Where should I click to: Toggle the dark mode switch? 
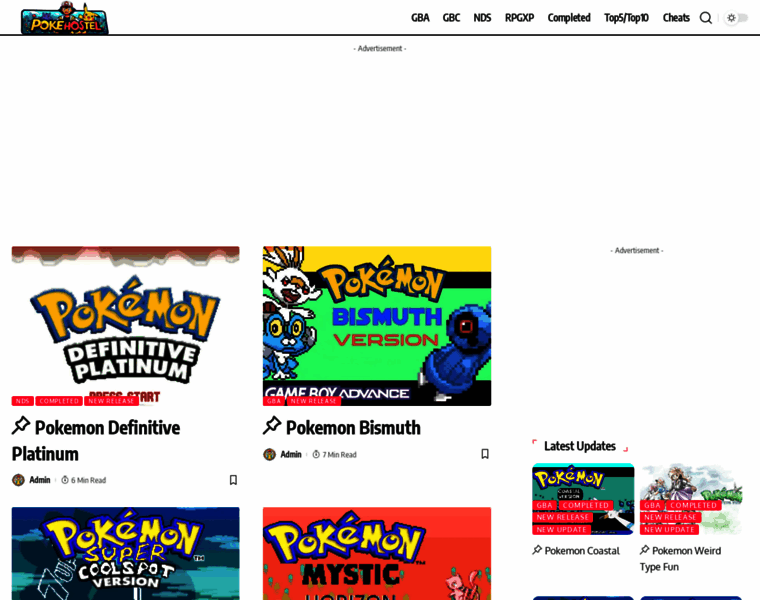[x=736, y=18]
